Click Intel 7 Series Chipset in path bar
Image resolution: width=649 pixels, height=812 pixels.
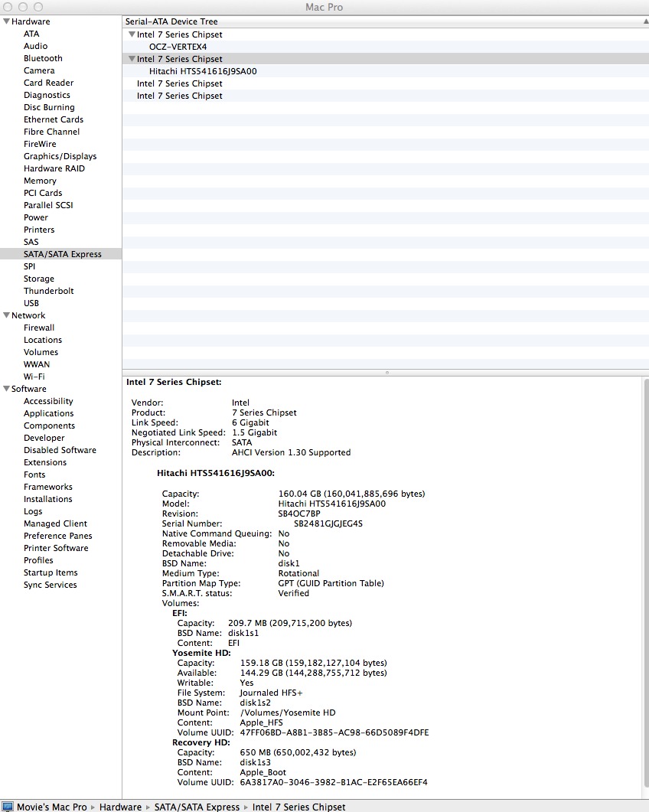click(x=298, y=807)
